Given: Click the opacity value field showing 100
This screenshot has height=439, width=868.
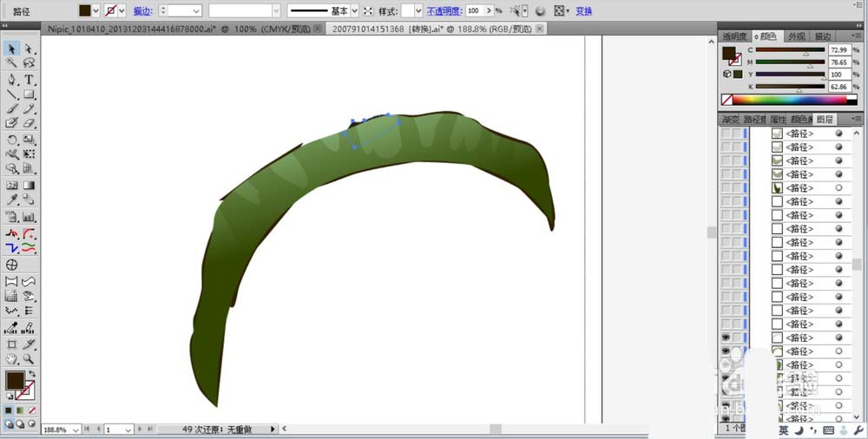Looking at the screenshot, I should (475, 10).
